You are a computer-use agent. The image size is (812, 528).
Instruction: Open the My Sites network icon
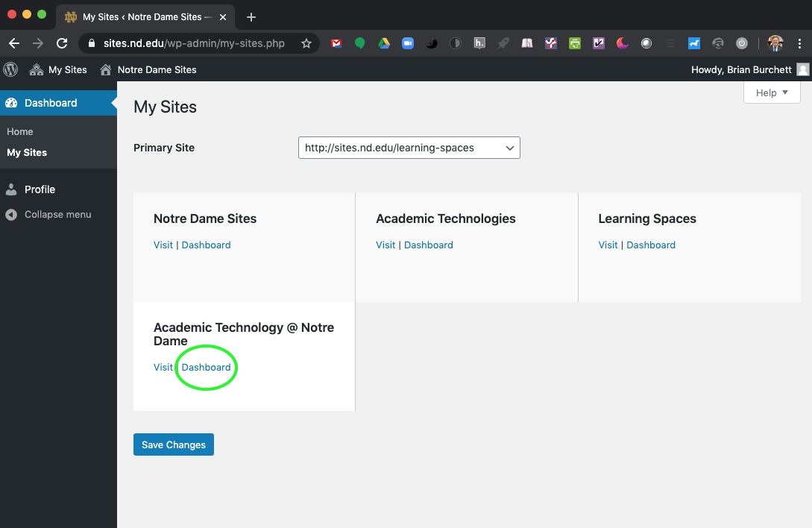tap(35, 69)
